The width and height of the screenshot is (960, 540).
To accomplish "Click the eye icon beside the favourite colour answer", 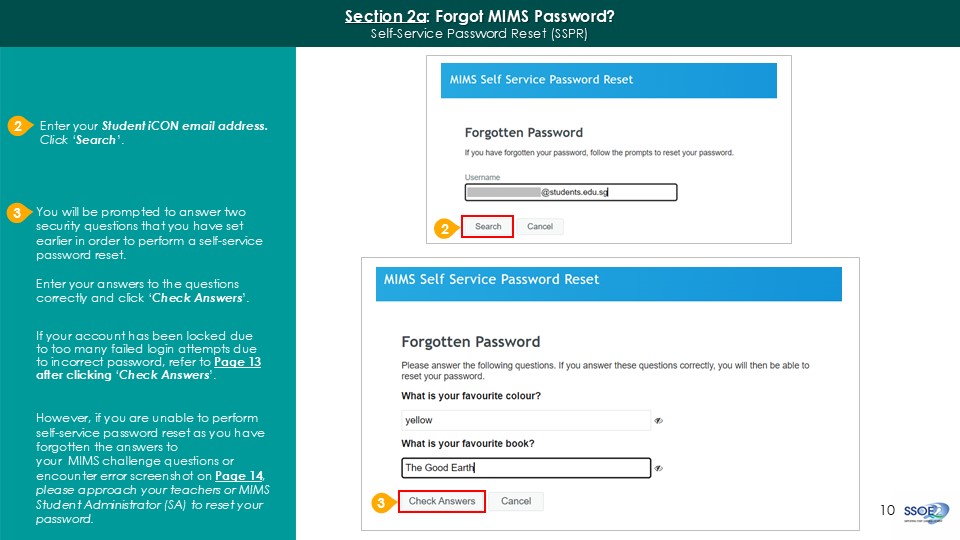I will [658, 421].
